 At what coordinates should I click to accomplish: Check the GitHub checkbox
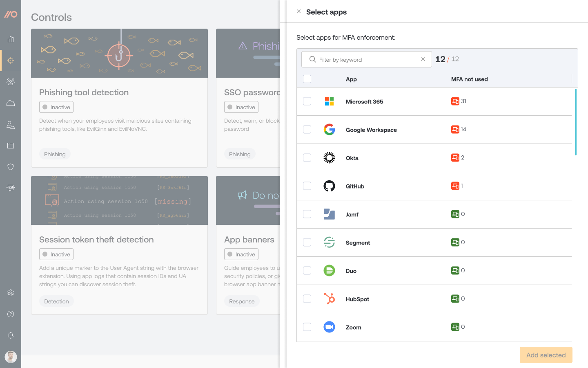[307, 186]
